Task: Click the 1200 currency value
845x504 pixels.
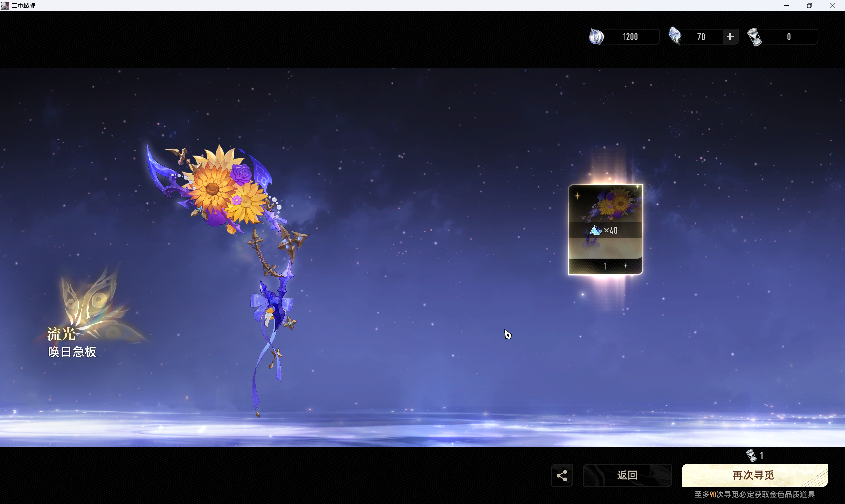Action: pos(630,37)
